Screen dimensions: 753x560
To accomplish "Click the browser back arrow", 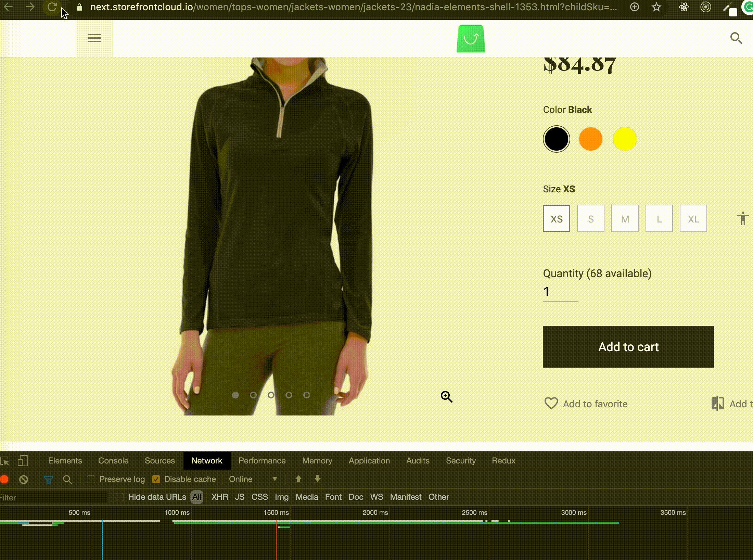I will coord(9,7).
